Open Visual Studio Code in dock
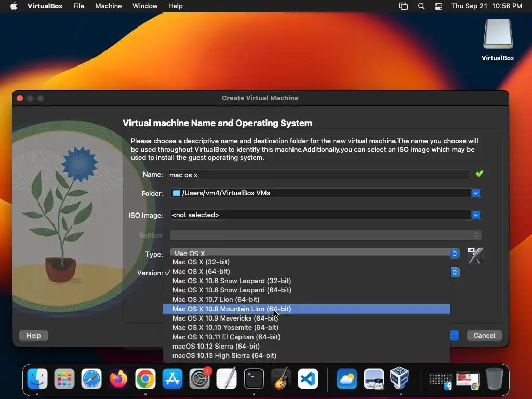The width and height of the screenshot is (532, 399). tap(308, 379)
